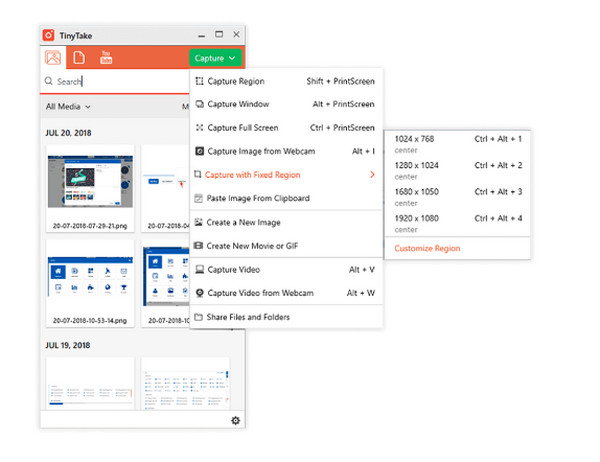Viewport: 600px width, 462px height.
Task: Click the Capture Video from Webcam icon
Action: [x=199, y=293]
